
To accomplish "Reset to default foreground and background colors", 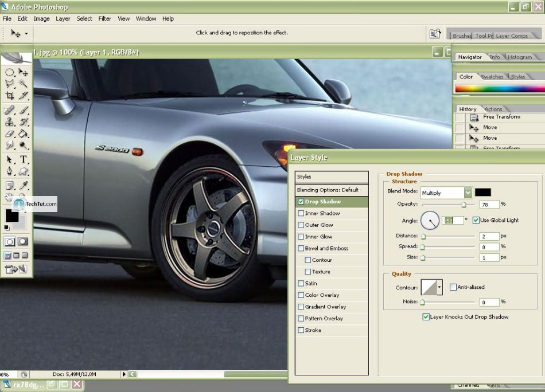I will tap(7, 228).
